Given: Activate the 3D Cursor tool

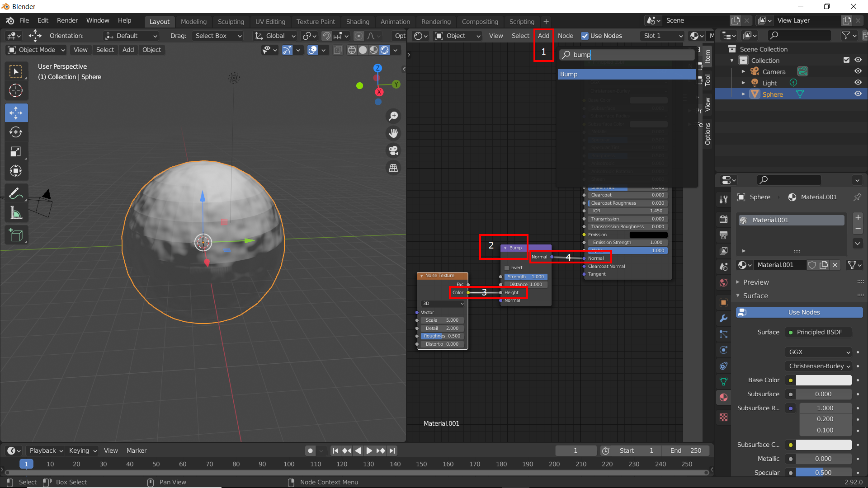Looking at the screenshot, I should (16, 90).
